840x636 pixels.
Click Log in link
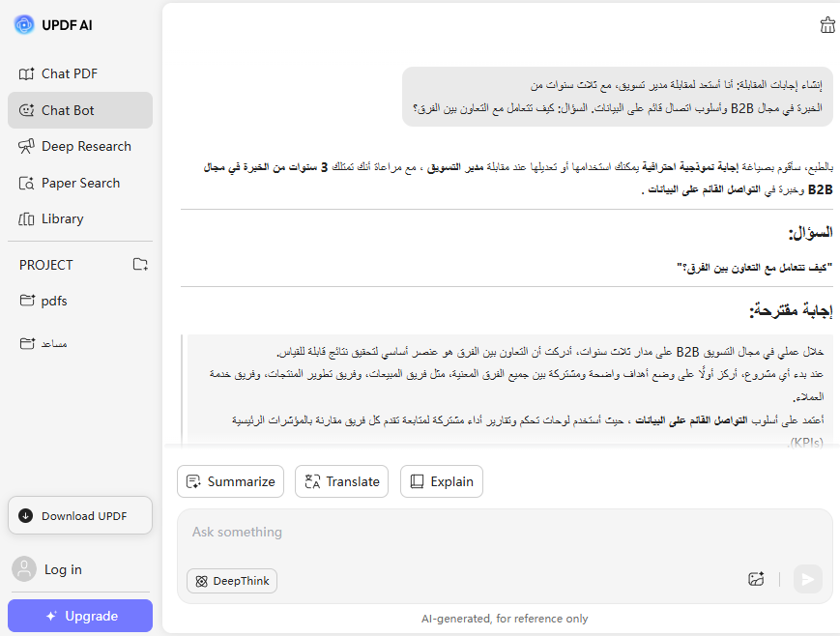pyautogui.click(x=63, y=569)
